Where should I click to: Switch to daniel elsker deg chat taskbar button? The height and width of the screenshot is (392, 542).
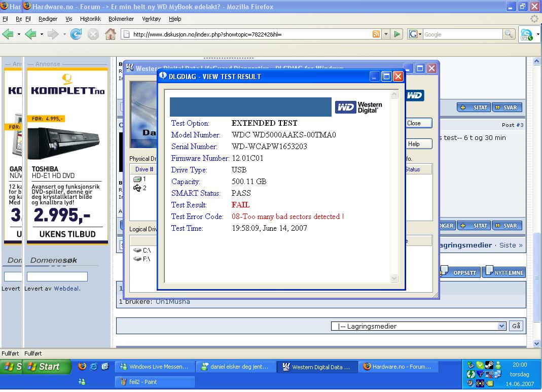click(x=236, y=367)
